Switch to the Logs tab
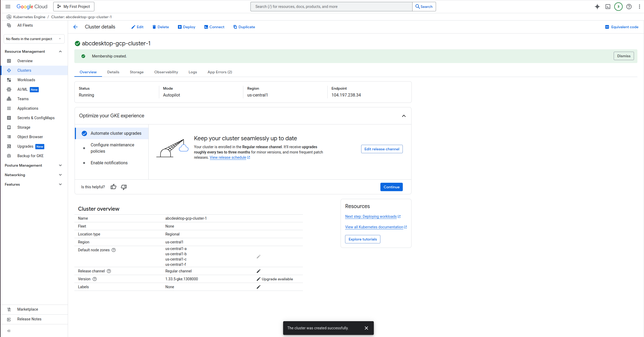Image resolution: width=644 pixels, height=337 pixels. point(193,72)
